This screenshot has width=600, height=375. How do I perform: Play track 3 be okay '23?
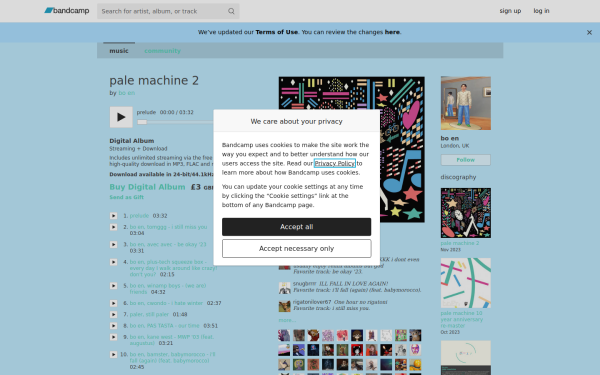pyautogui.click(x=114, y=245)
